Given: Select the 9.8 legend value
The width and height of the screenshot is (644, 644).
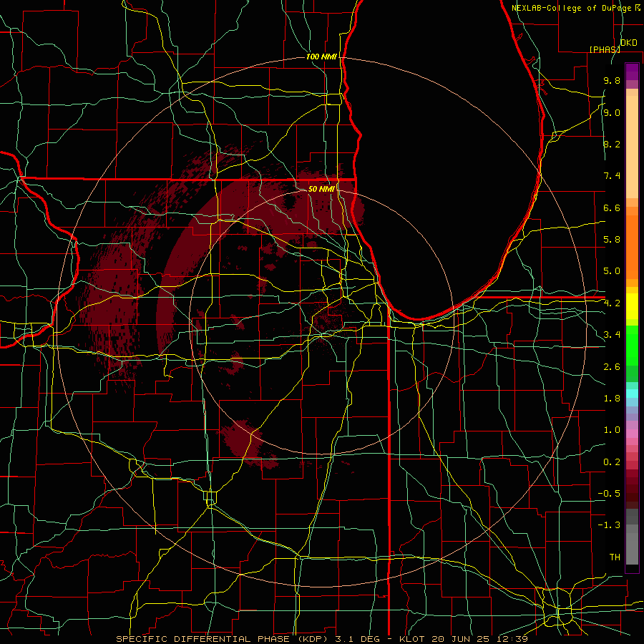Looking at the screenshot, I should [x=612, y=80].
